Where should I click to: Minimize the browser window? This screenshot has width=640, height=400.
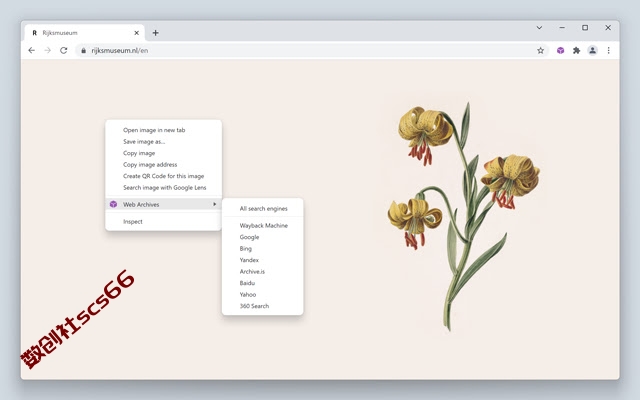(x=562, y=28)
